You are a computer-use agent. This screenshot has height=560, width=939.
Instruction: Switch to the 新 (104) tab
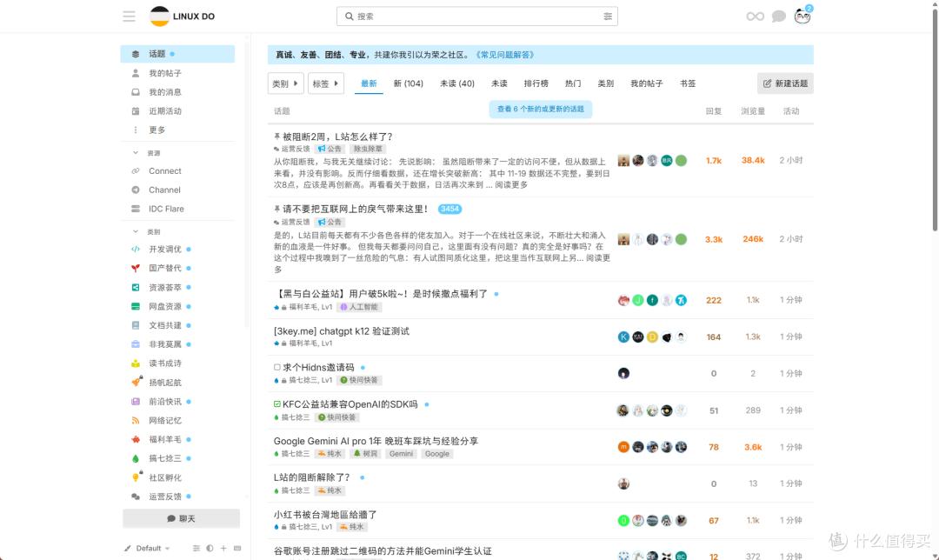pyautogui.click(x=409, y=83)
